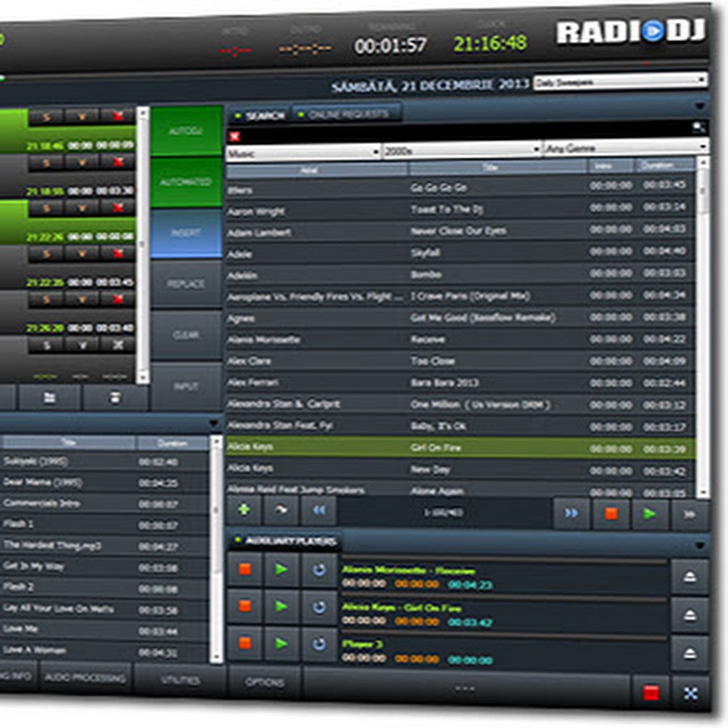Click the Clear button
The image size is (728, 728).
click(186, 335)
